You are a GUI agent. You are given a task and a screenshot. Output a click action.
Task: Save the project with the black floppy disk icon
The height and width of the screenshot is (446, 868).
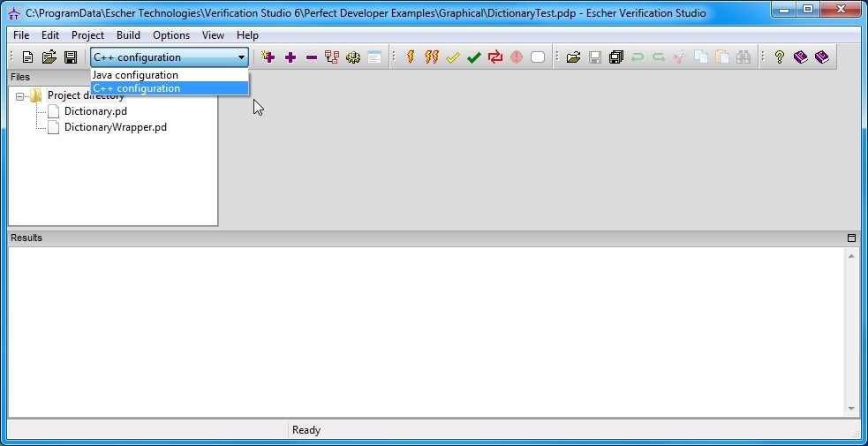(x=71, y=57)
